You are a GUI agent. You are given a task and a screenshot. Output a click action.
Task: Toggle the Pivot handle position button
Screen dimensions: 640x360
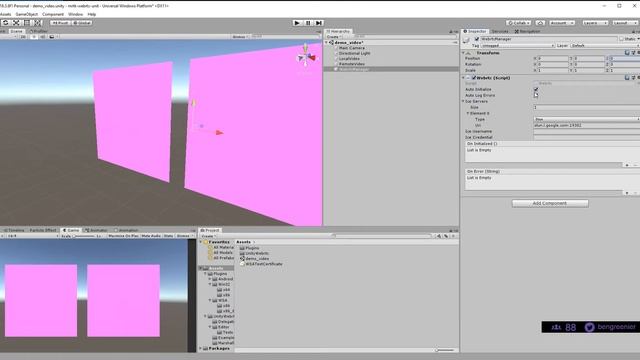(x=60, y=23)
